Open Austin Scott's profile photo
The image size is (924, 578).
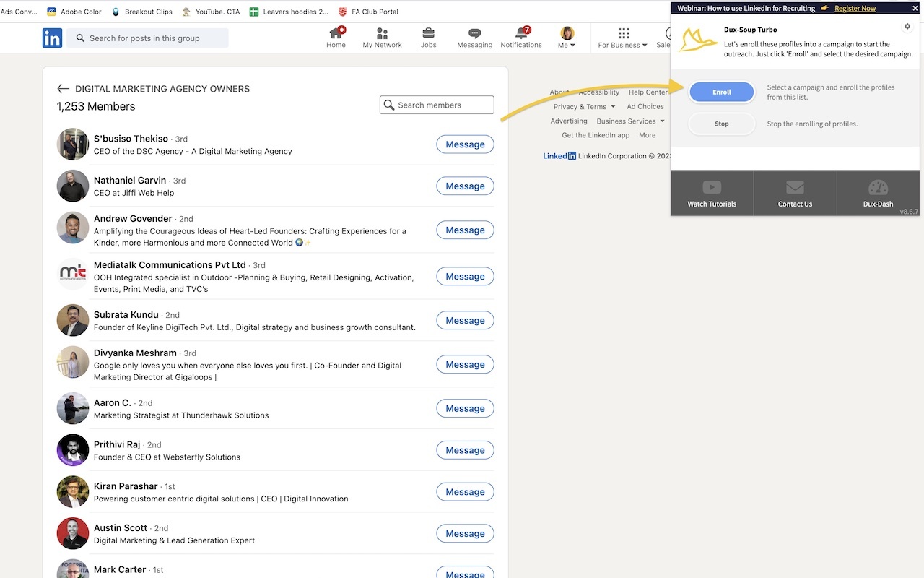click(x=73, y=534)
